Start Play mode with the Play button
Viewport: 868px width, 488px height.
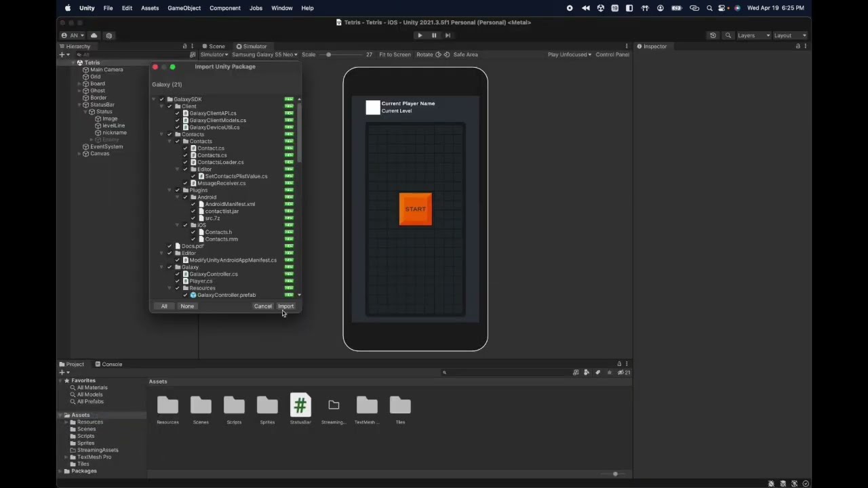tap(420, 35)
